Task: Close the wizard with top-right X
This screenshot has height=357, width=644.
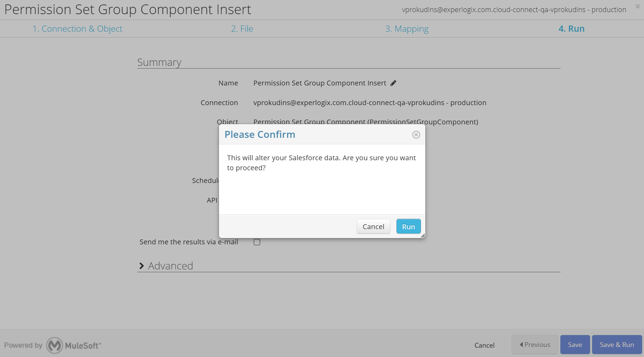Action: click(x=637, y=6)
